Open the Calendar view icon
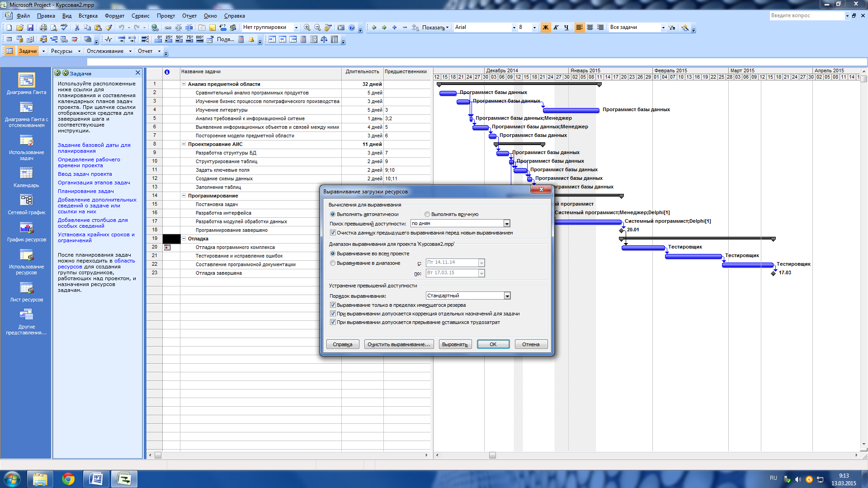Image resolution: width=868 pixels, height=488 pixels. click(26, 173)
